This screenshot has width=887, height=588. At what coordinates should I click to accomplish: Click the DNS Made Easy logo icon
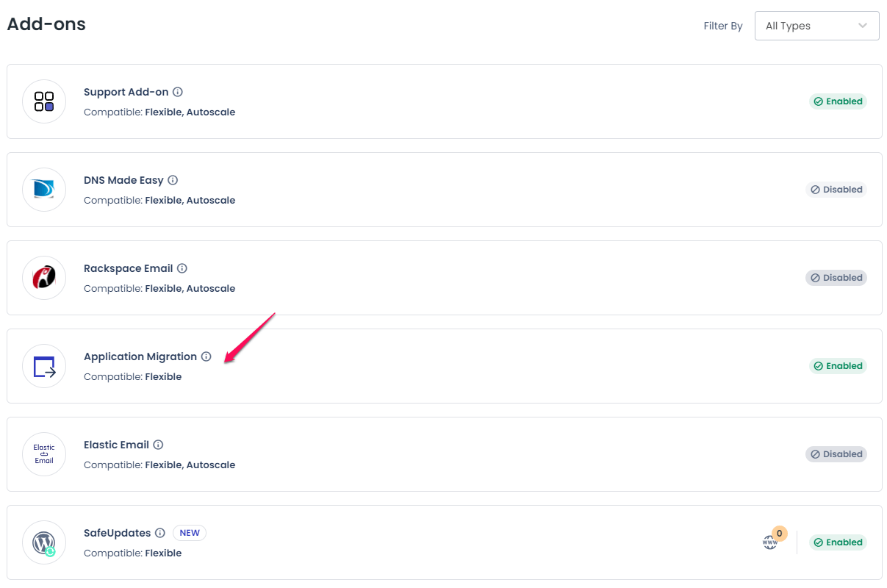[44, 190]
